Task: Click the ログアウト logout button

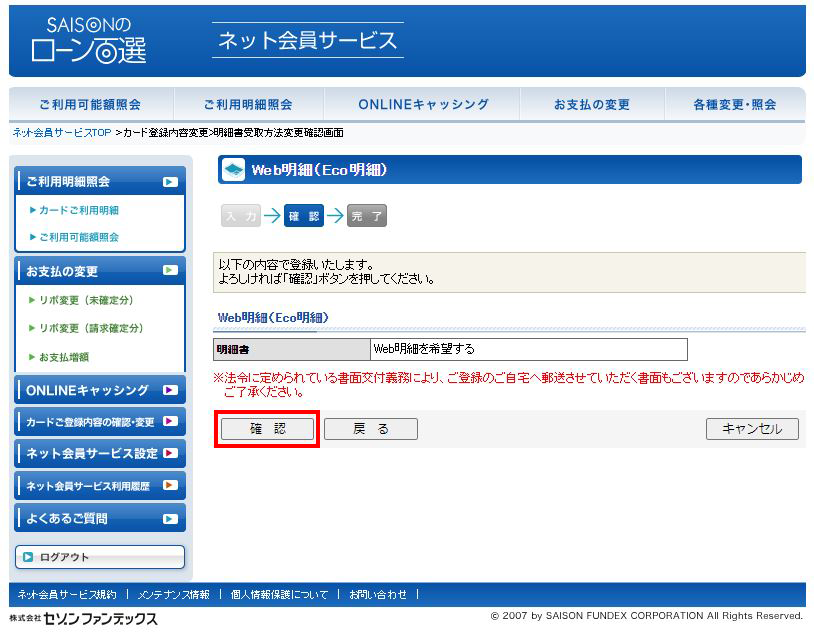Action: [x=100, y=557]
